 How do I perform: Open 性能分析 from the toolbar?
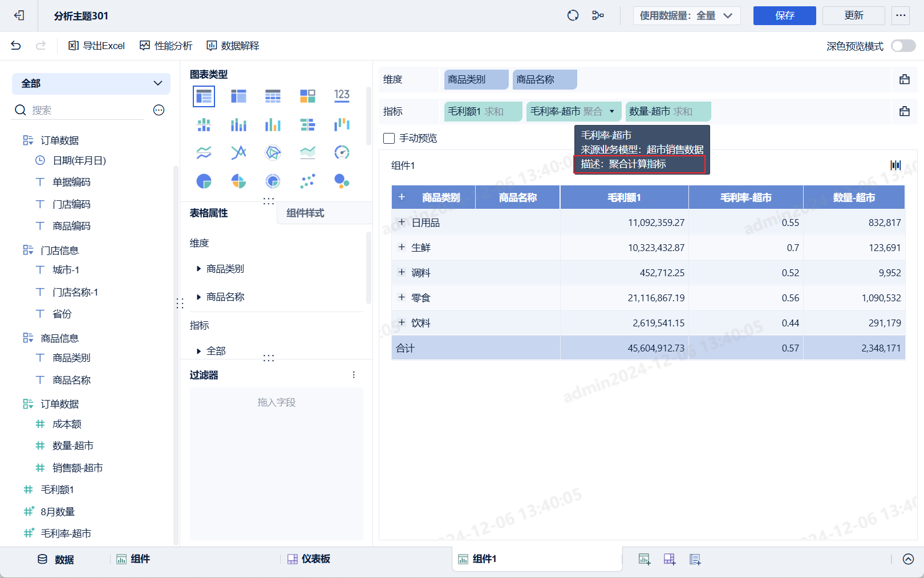(x=166, y=46)
